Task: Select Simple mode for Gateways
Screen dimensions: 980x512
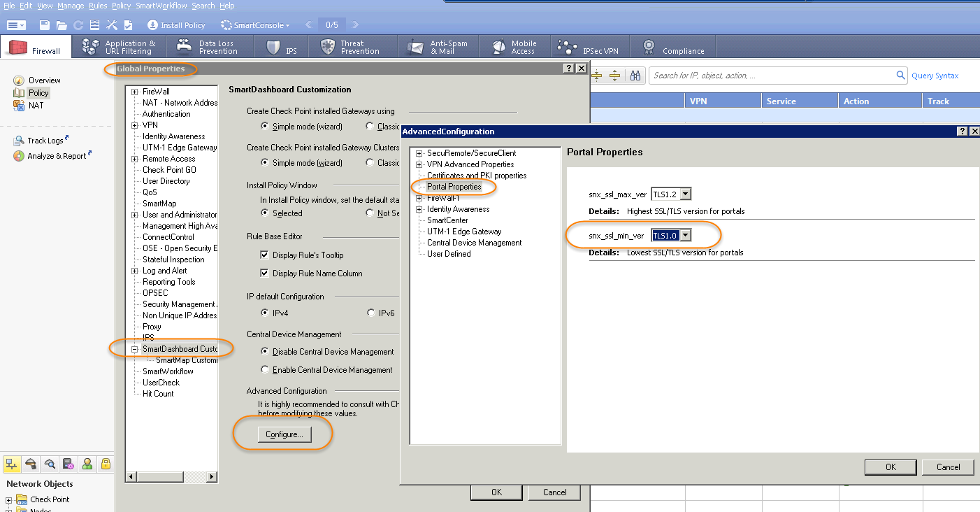Action: pyautogui.click(x=265, y=127)
